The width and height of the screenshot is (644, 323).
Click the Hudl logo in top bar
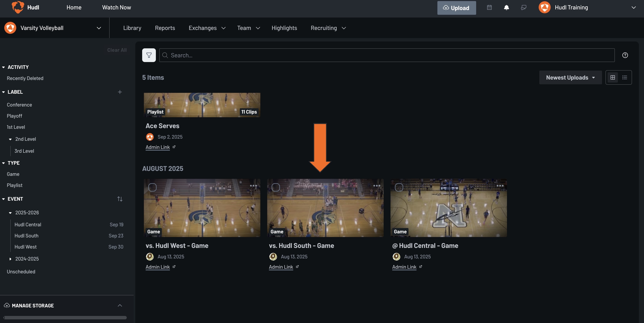click(18, 7)
